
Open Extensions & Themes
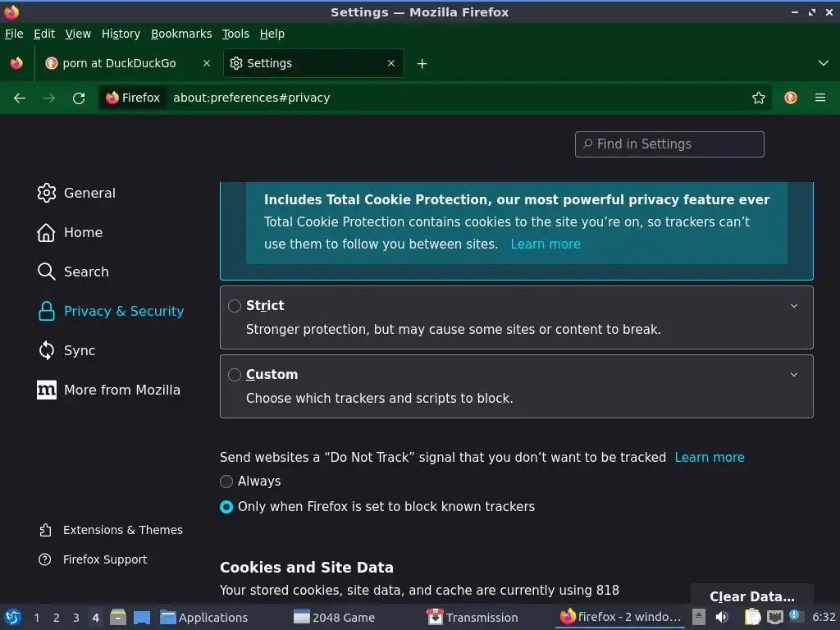click(x=111, y=530)
